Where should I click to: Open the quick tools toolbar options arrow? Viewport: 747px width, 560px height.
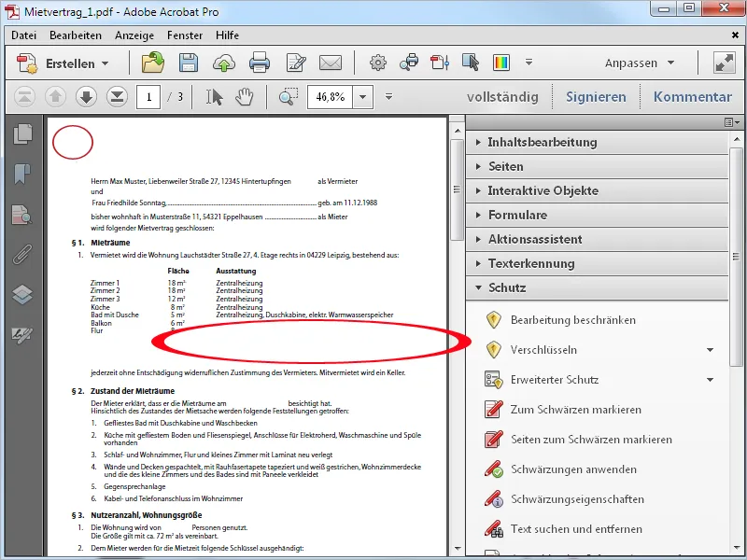[529, 62]
